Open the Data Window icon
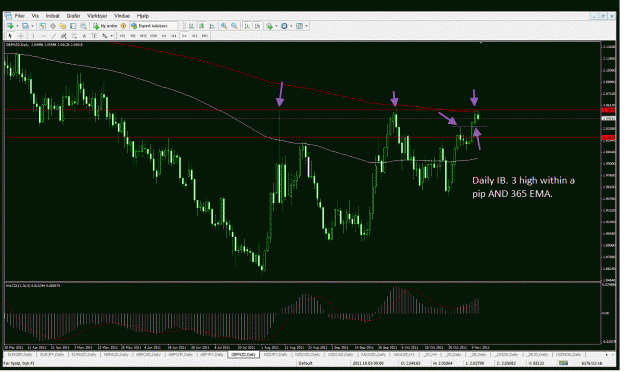The width and height of the screenshot is (625, 372). point(53,26)
